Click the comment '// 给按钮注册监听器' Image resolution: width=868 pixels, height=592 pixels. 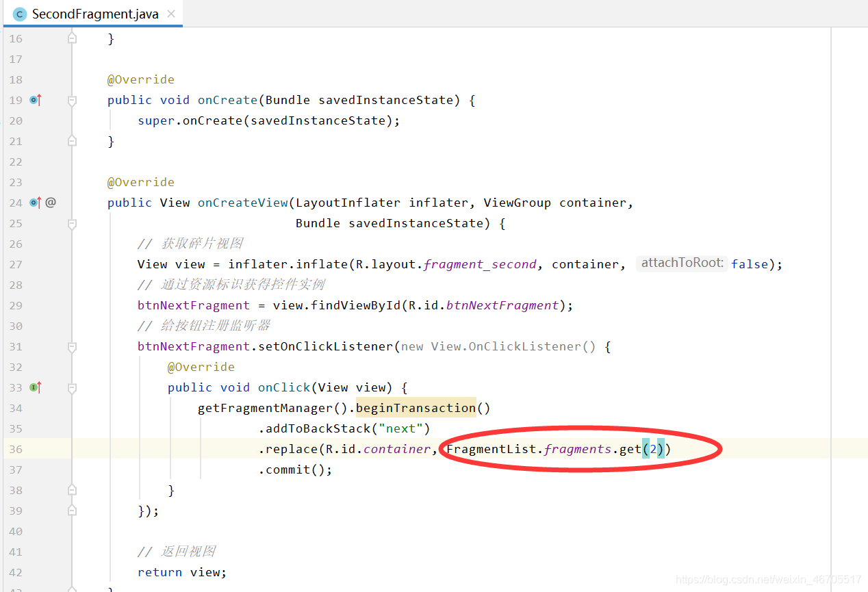204,326
